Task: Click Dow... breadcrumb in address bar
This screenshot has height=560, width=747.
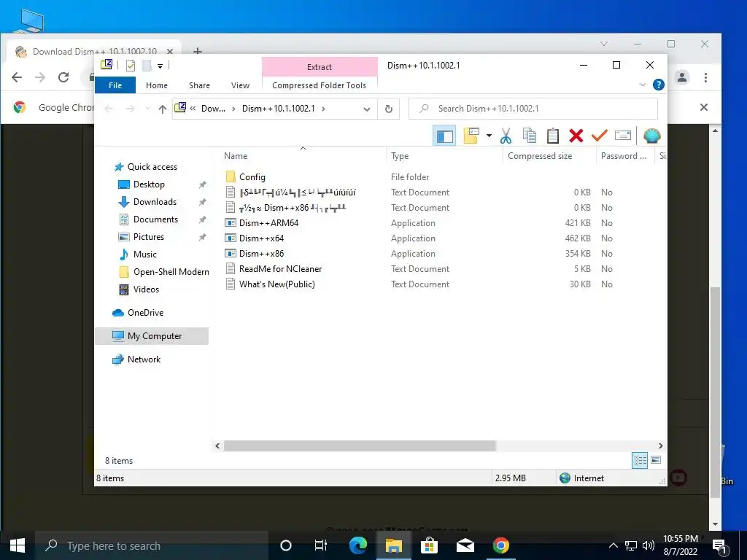Action: (213, 109)
